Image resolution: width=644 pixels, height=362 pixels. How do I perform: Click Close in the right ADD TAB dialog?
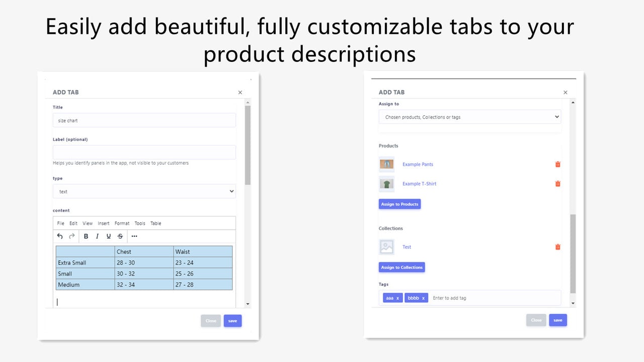(536, 320)
